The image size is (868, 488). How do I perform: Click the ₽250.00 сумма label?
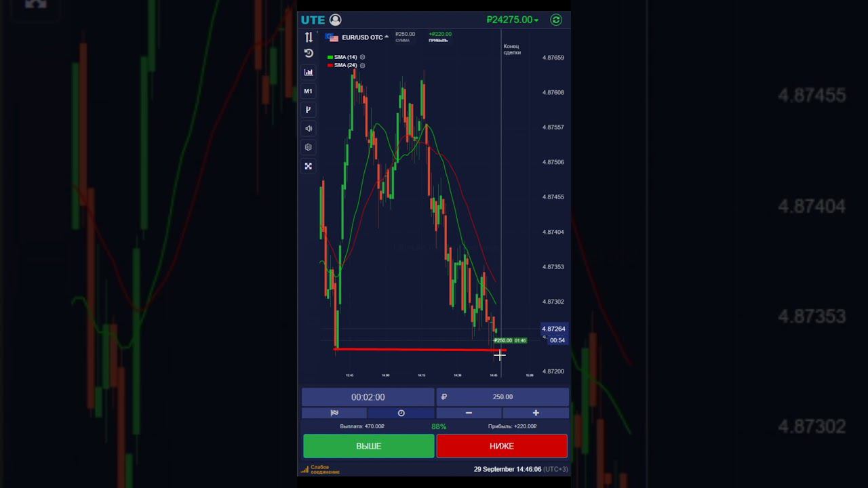click(x=405, y=37)
